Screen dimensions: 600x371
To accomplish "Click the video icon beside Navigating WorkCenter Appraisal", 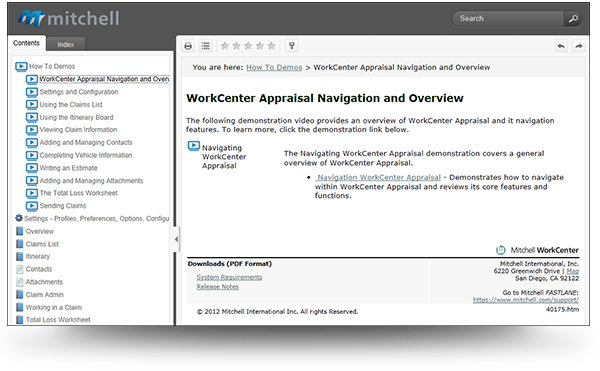I will coord(194,146).
